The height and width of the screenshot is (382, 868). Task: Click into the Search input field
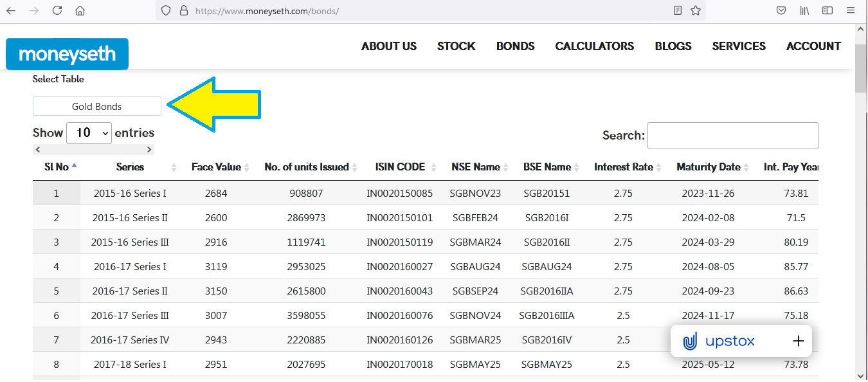pyautogui.click(x=733, y=136)
